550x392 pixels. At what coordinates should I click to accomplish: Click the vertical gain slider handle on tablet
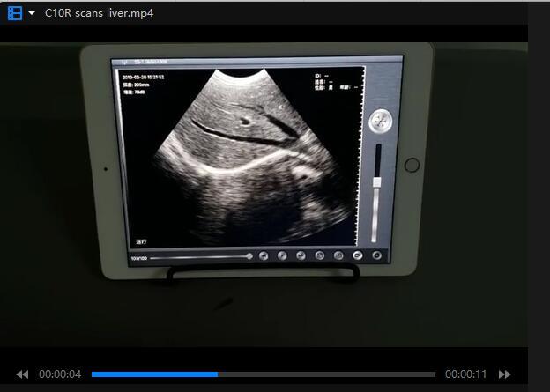(377, 181)
